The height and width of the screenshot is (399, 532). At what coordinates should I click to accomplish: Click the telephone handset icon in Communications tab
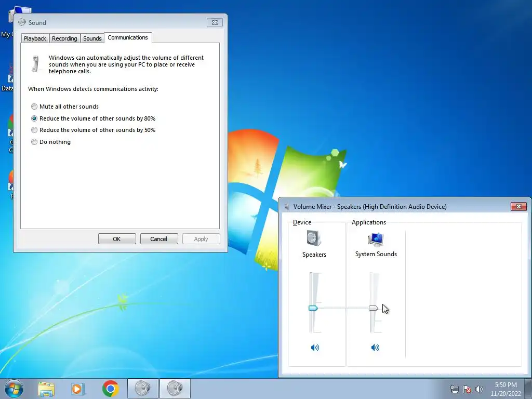tap(35, 64)
